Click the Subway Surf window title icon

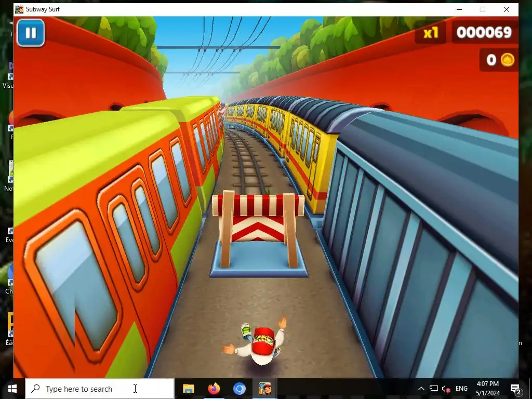(x=19, y=9)
